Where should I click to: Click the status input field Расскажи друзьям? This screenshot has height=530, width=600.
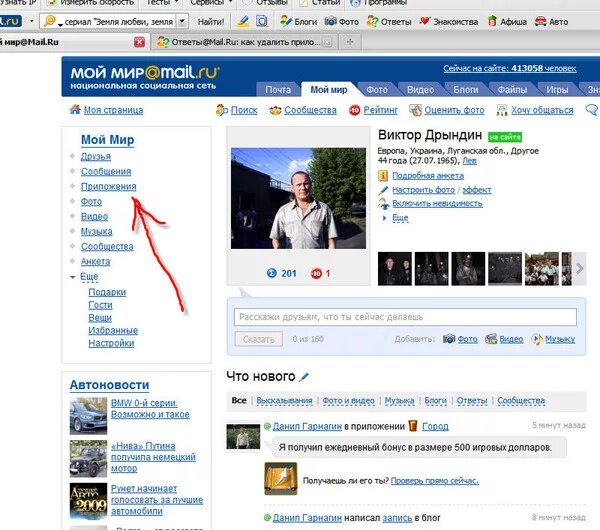[x=405, y=317]
